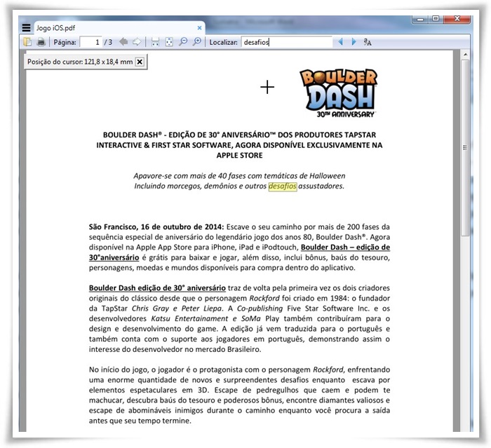Click the Localizar search field
Viewport: 491px width, 448px height.
click(286, 42)
